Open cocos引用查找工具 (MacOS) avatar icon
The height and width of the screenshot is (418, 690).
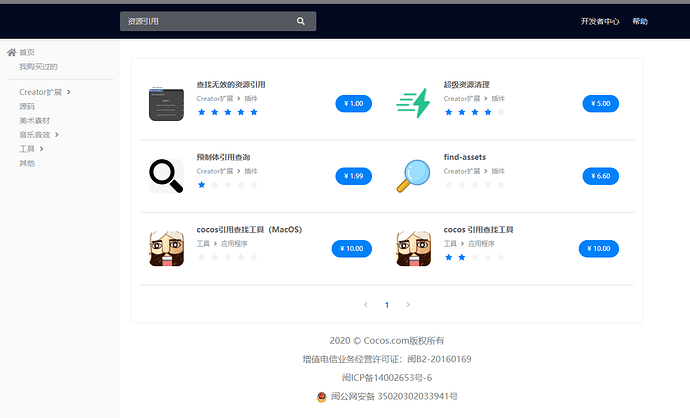coord(166,249)
